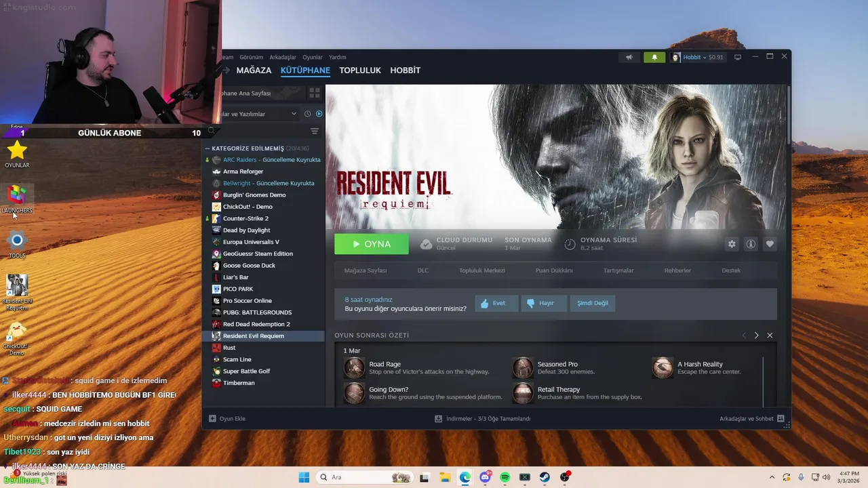Open the Mağaza Sayfası link
Screen dimensions: 868x488
pos(366,270)
